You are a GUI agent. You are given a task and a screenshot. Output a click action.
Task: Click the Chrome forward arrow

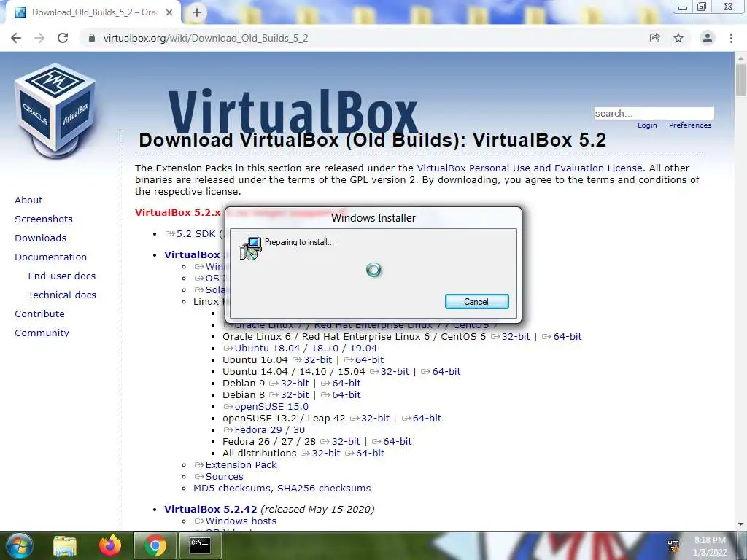point(39,38)
